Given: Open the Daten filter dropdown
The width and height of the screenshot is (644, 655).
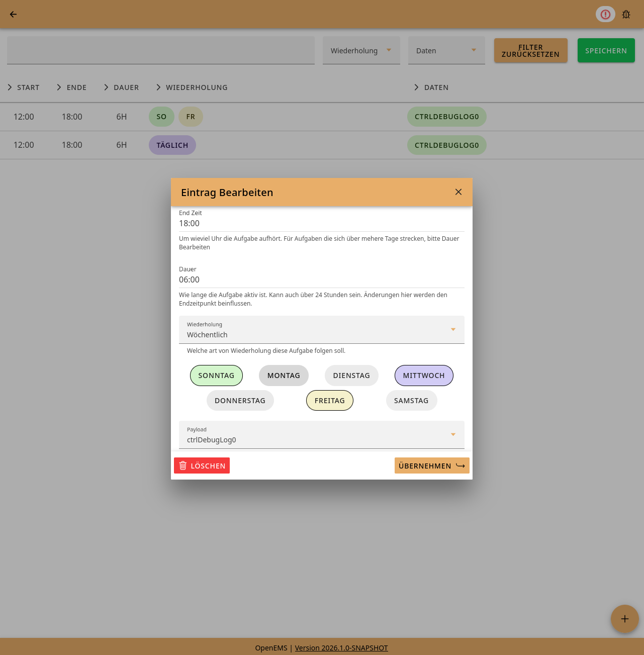Looking at the screenshot, I should [446, 51].
